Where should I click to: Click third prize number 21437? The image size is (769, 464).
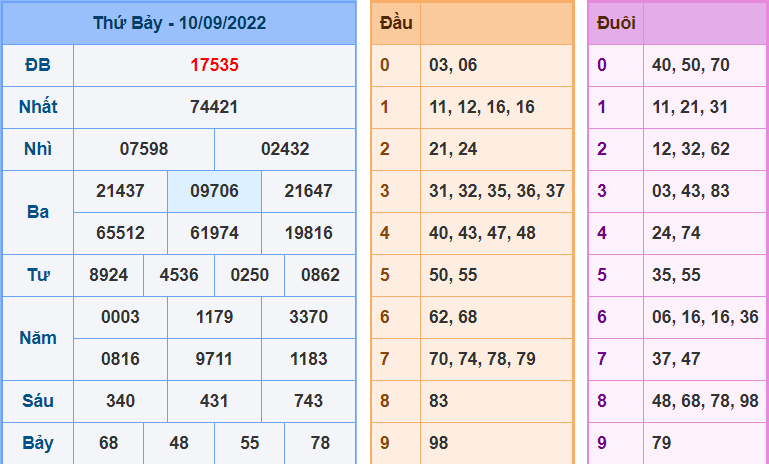120,191
